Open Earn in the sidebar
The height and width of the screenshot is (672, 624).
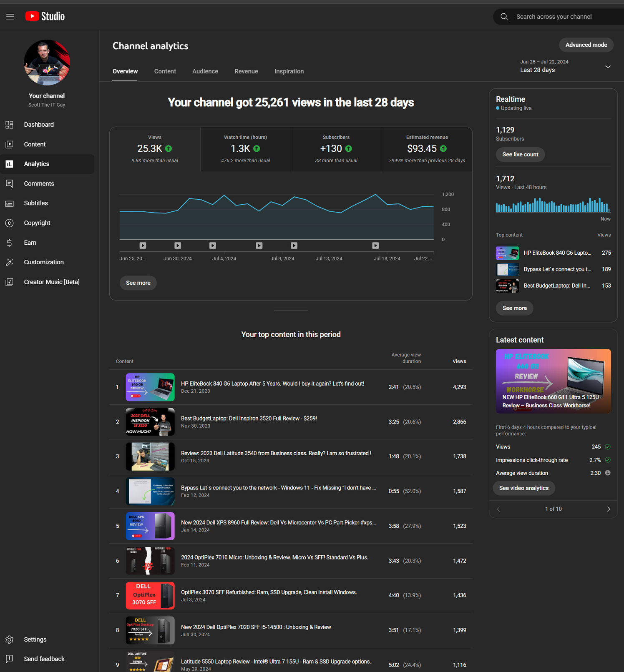pyautogui.click(x=47, y=243)
